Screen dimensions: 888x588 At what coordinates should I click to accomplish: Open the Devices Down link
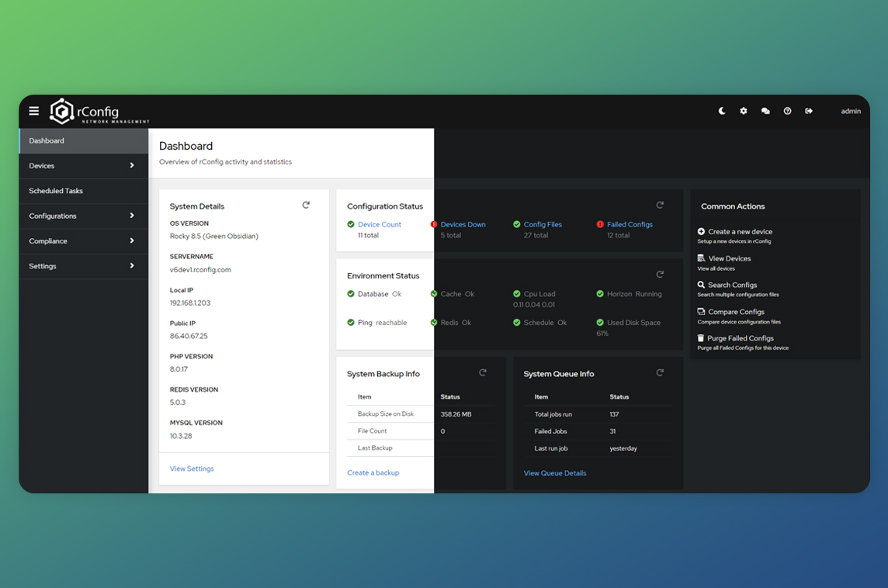click(x=463, y=225)
